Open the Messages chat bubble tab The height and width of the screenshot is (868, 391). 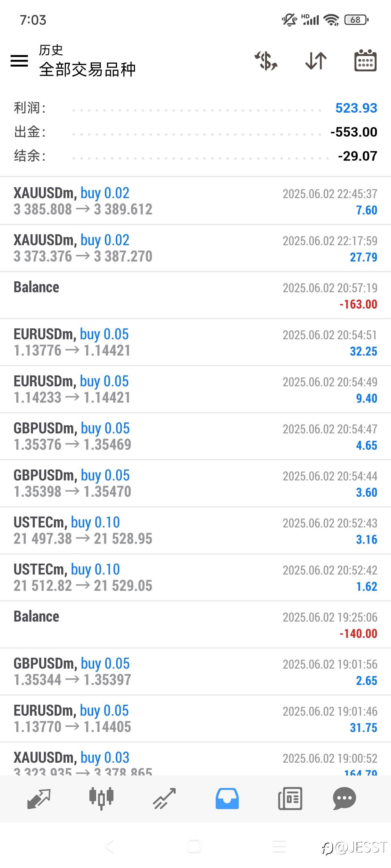[344, 798]
